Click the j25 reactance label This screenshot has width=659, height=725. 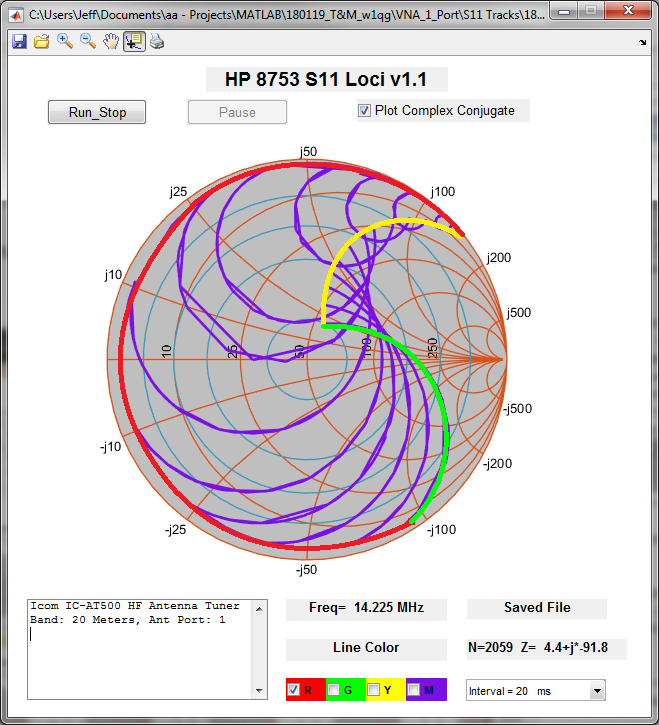point(178,191)
